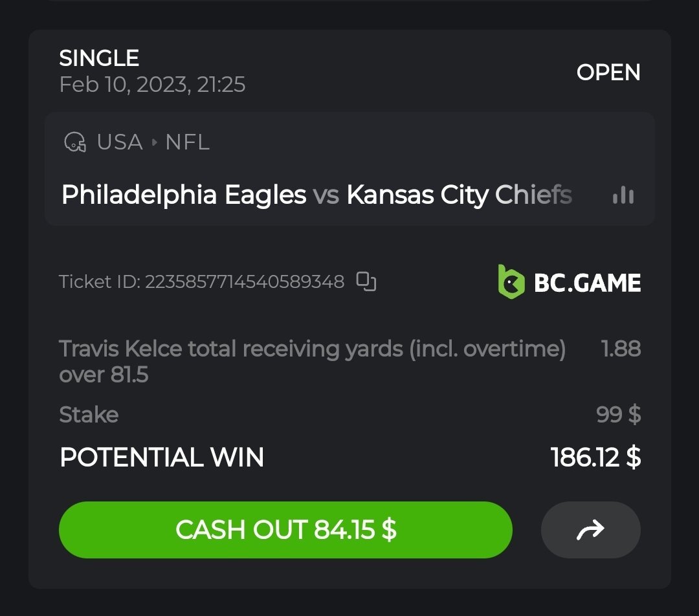Click the Feb 10, 2023 bet date

click(x=152, y=85)
